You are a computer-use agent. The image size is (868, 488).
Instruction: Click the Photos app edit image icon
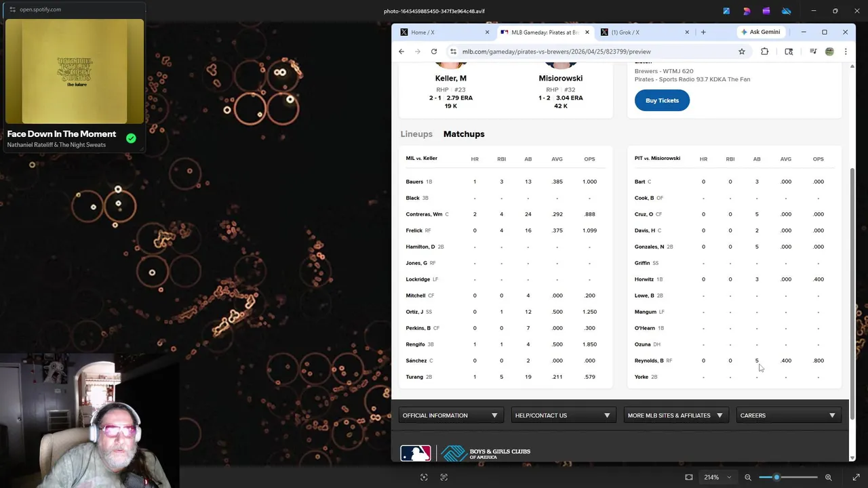(x=726, y=11)
